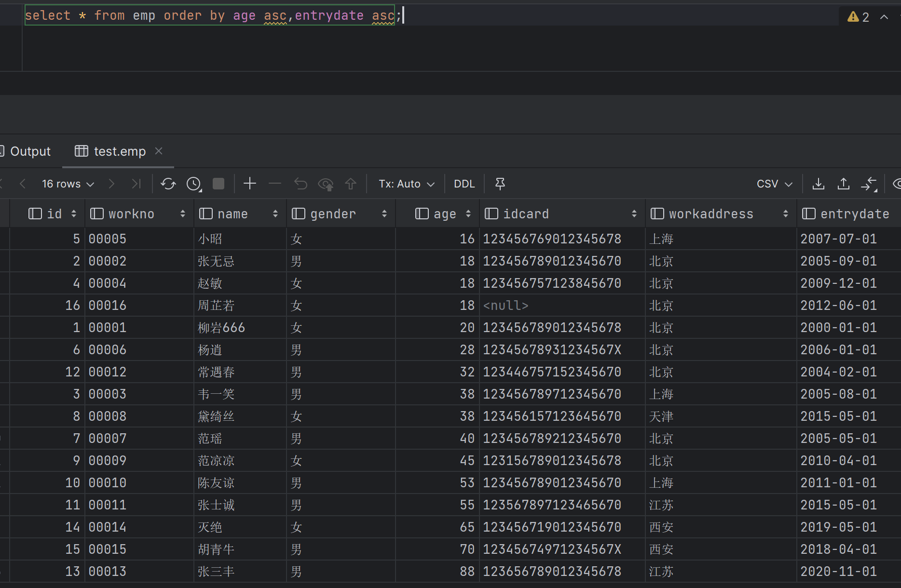Select the name cell 张三丰

[x=240, y=572]
